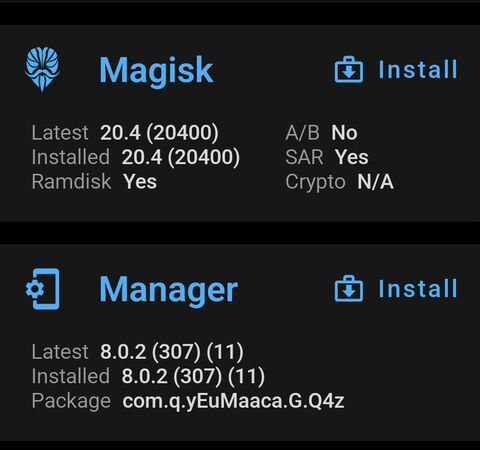Tap the Crypto label in Magisk card
This screenshot has width=480, height=450.
pos(315,183)
